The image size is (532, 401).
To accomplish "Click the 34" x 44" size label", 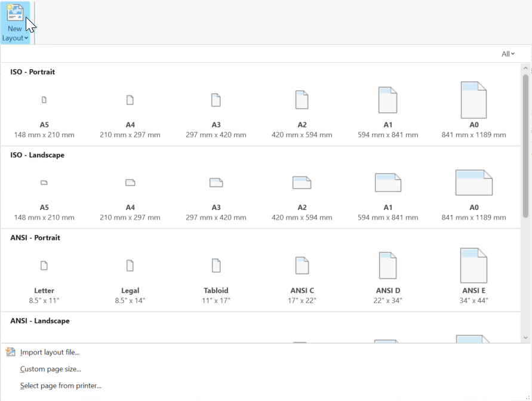I will (473, 300).
